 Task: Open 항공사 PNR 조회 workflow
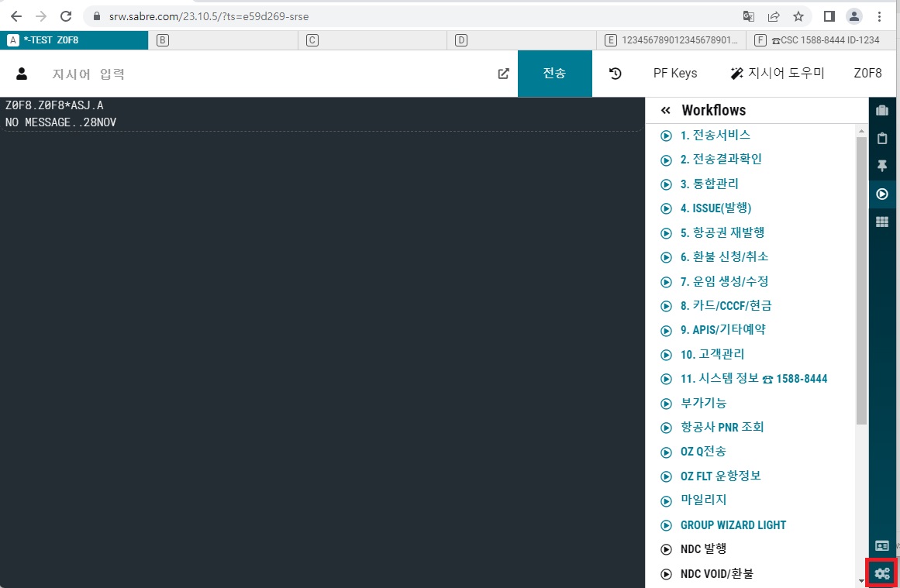point(722,428)
